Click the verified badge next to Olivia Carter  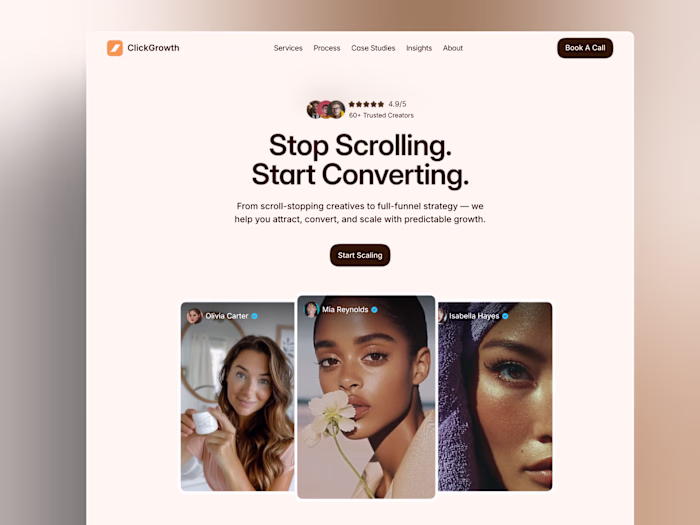tap(254, 316)
